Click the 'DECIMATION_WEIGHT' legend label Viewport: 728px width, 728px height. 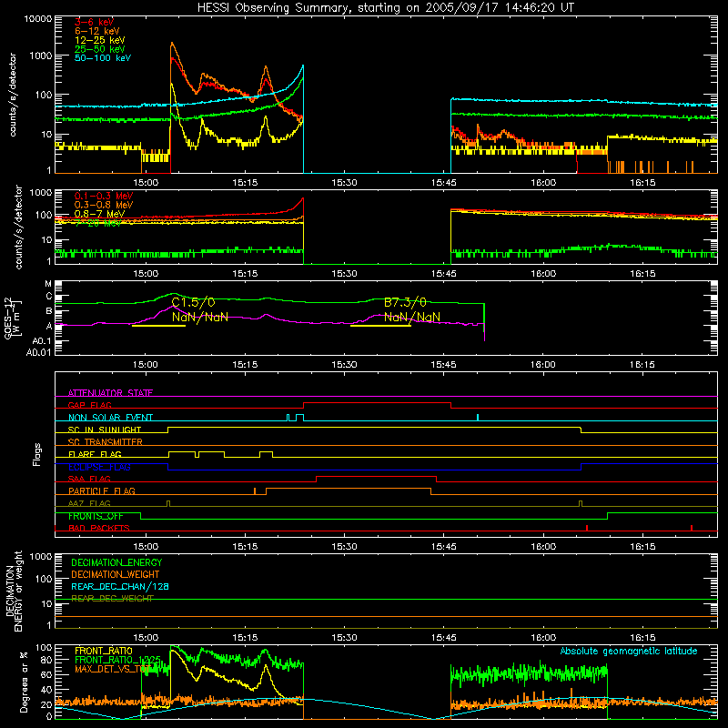coord(116,574)
